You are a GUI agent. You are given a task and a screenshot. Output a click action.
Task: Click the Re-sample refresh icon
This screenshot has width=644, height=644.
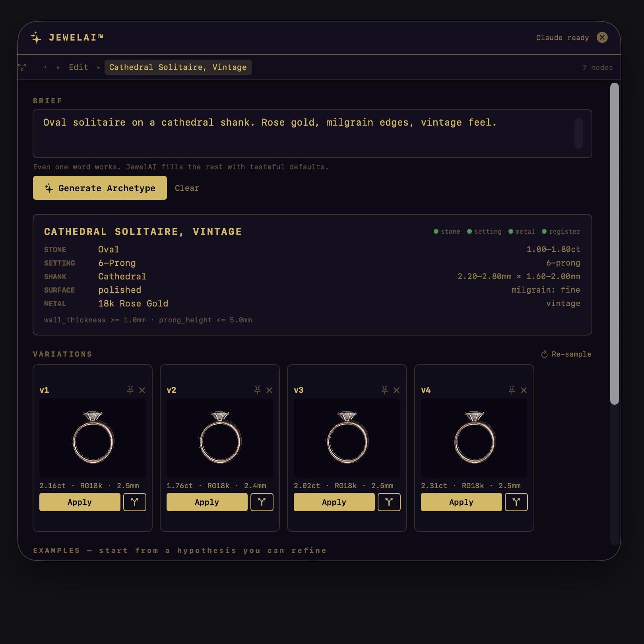(x=544, y=354)
